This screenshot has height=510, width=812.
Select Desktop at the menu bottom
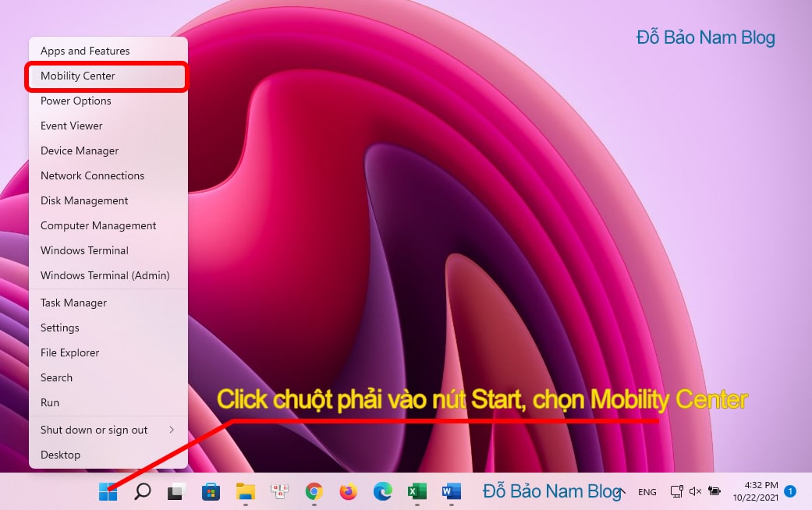[108, 455]
